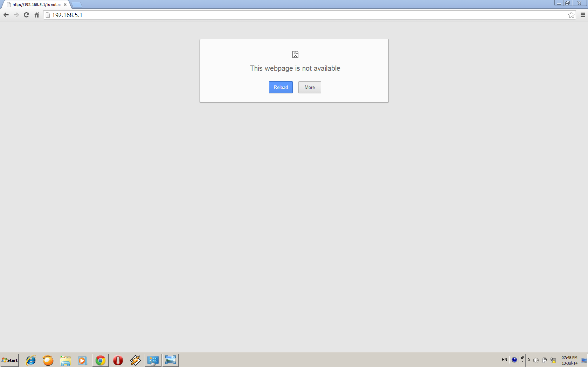The height and width of the screenshot is (367, 588).
Task: Switch to Google Chrome in the taskbar
Action: click(x=101, y=360)
